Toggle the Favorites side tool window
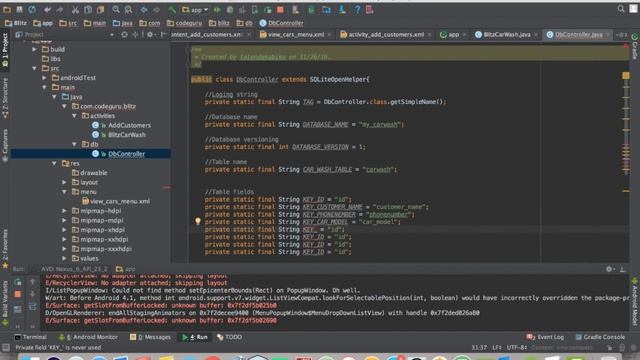This screenshot has width=640, height=360. click(x=5, y=249)
